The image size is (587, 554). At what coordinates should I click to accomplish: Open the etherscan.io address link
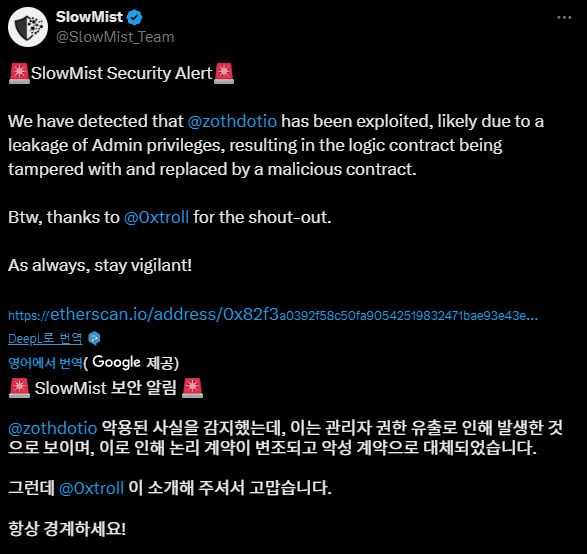[x=273, y=314]
